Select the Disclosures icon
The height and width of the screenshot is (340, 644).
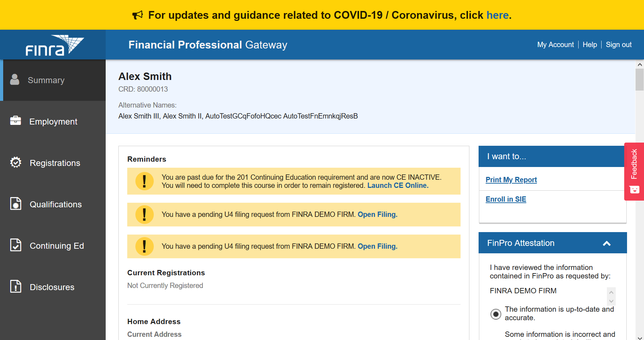pyautogui.click(x=15, y=287)
